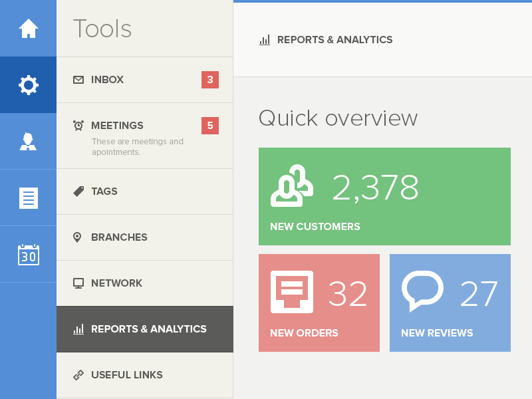Click the red Meetings badge showing 5

click(x=210, y=126)
